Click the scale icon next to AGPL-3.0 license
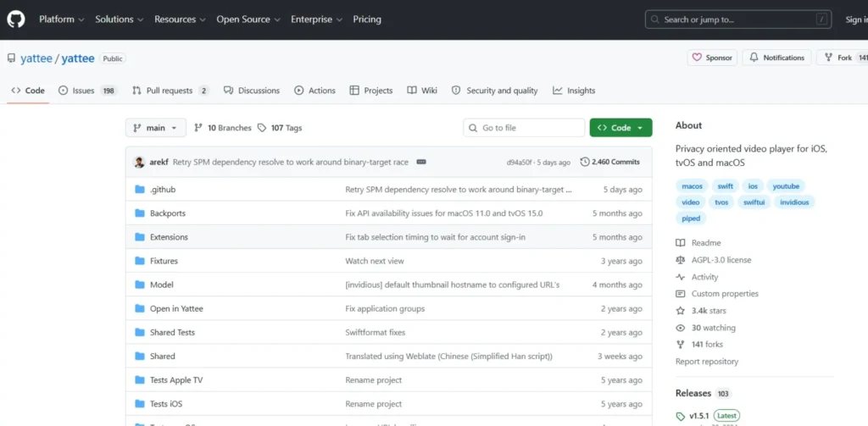 coord(681,259)
